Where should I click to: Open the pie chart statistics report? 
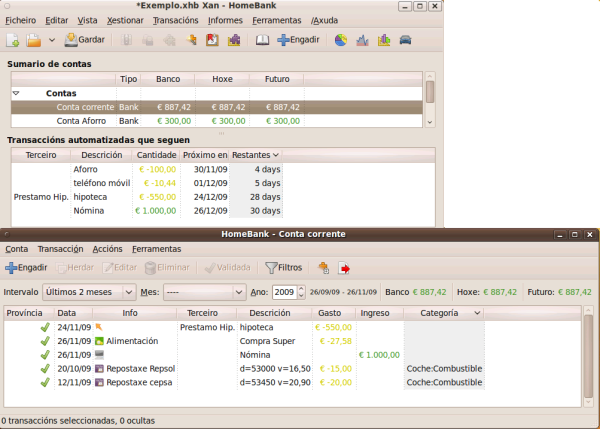click(x=341, y=40)
